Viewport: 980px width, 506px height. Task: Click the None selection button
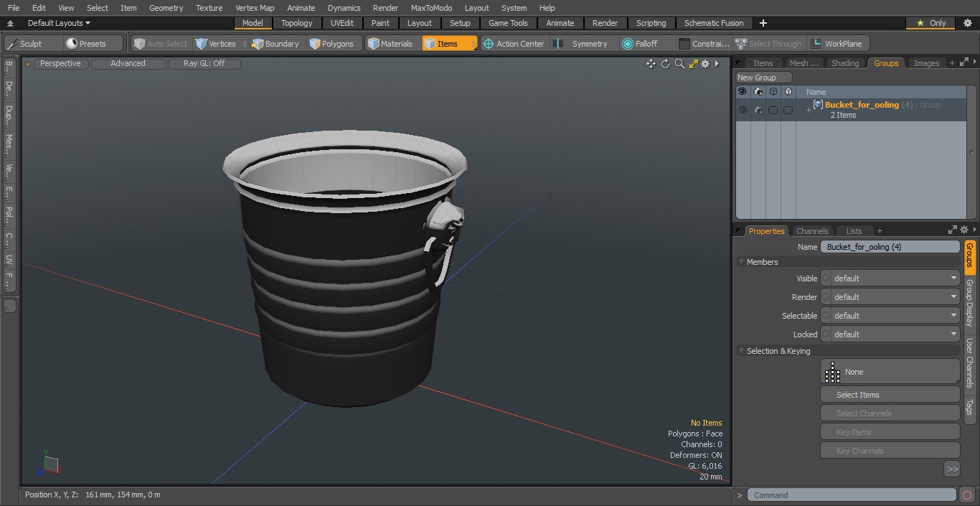pos(890,372)
